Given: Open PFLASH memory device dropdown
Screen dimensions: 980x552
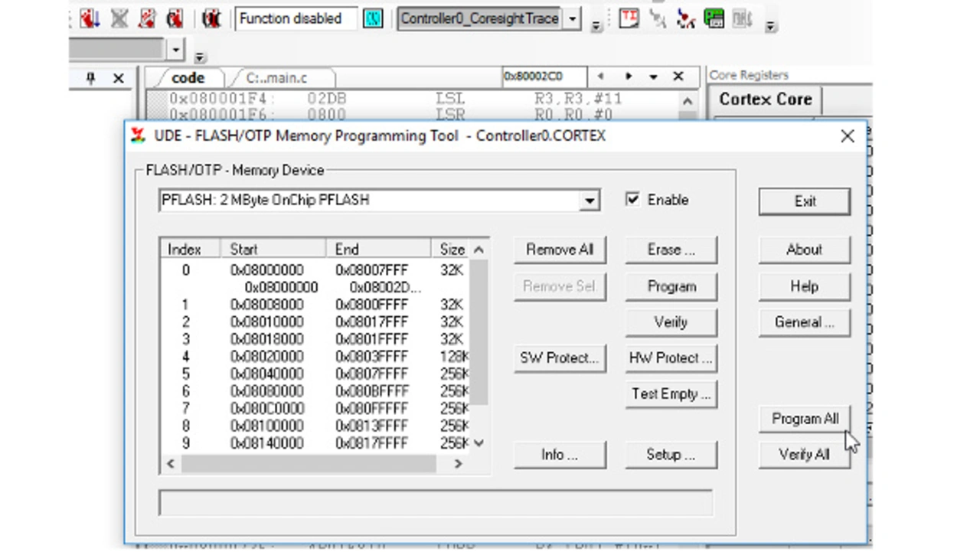Looking at the screenshot, I should point(589,201).
